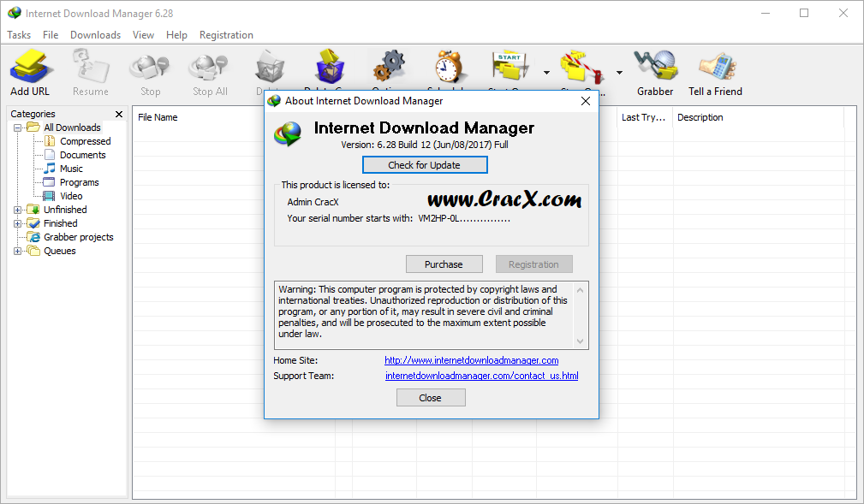The height and width of the screenshot is (504, 864).
Task: Open the View menu
Action: 143,35
